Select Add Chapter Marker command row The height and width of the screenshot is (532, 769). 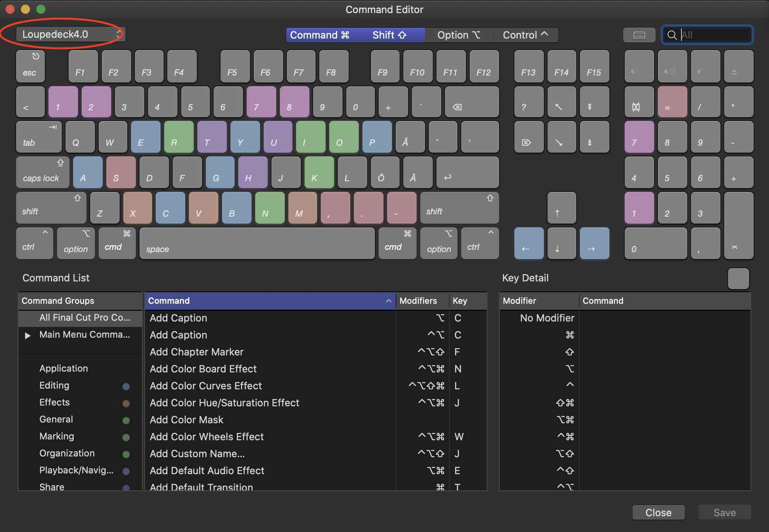tap(197, 352)
